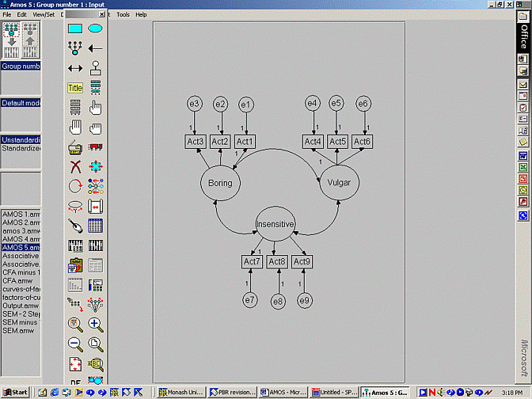Choose the double-headed covariance arrow tool
This screenshot has height=399, width=532.
point(75,68)
